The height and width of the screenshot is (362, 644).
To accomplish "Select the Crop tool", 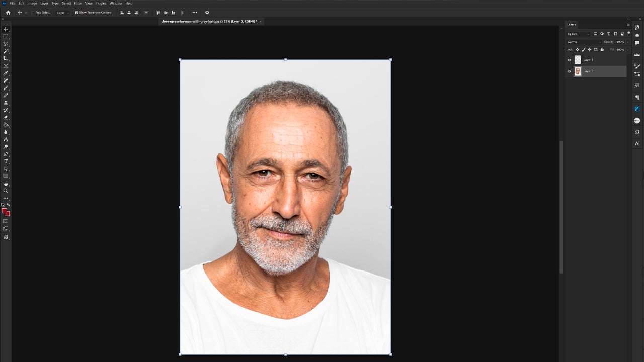I will (6, 58).
